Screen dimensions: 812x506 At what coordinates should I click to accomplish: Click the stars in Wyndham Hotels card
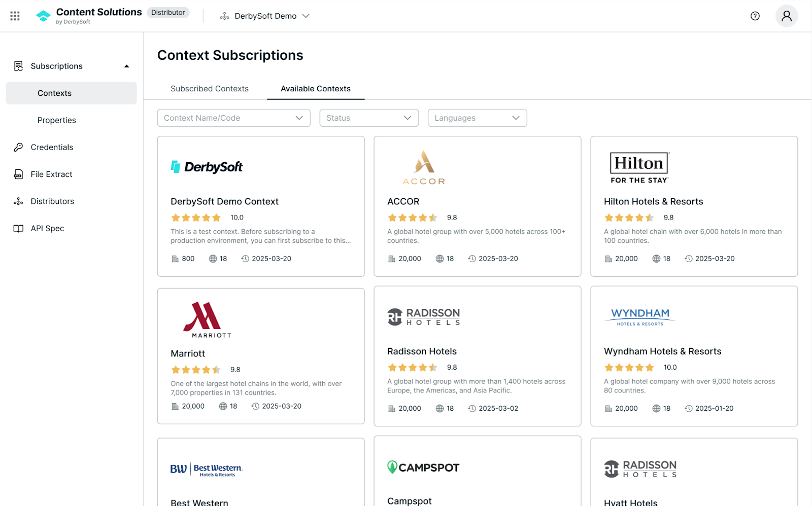[x=629, y=368]
